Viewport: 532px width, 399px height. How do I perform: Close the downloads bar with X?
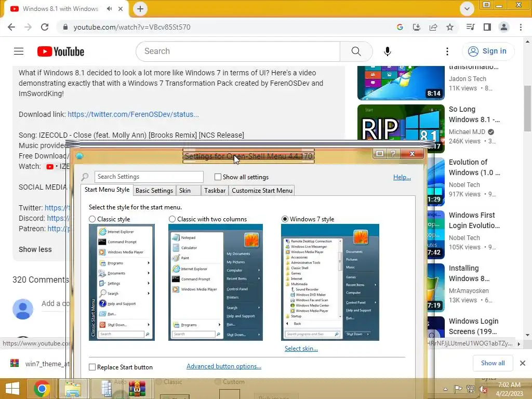pyautogui.click(x=523, y=363)
